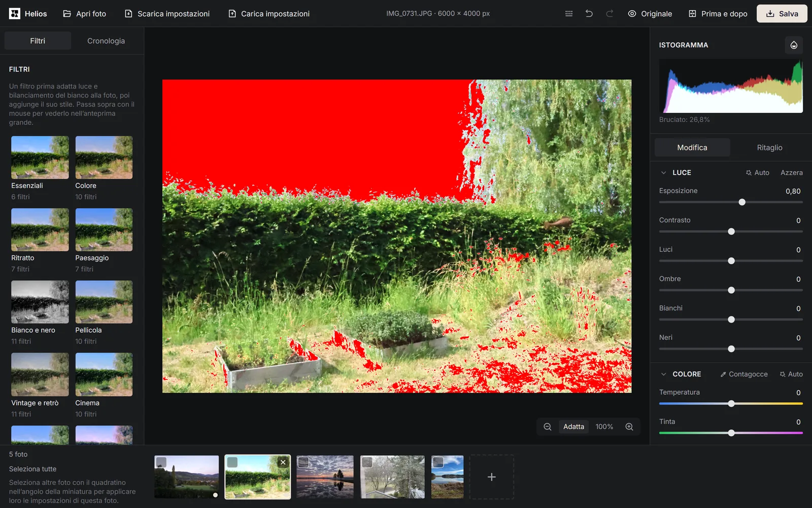The height and width of the screenshot is (508, 812).
Task: Click the Helios app logo
Action: point(15,14)
